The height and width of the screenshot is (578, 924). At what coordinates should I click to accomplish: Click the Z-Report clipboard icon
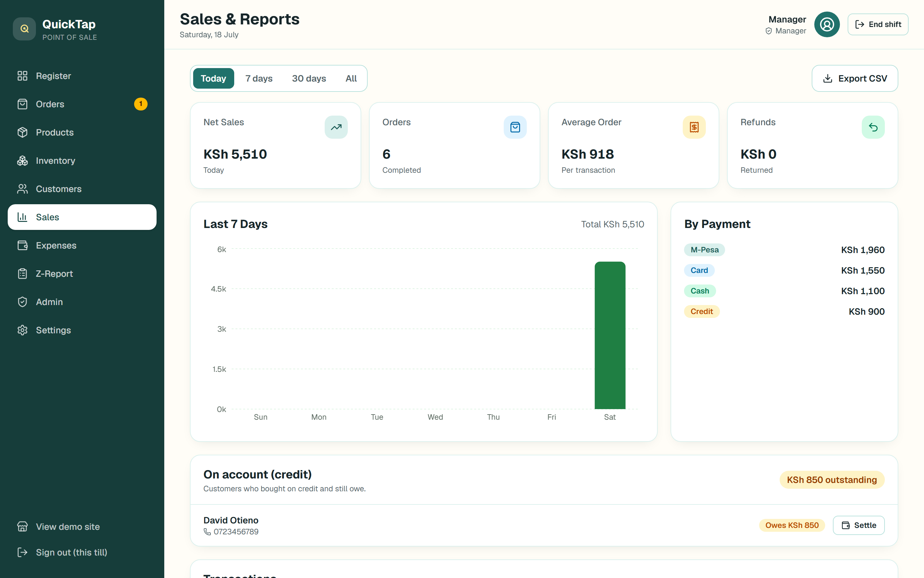[x=22, y=274]
